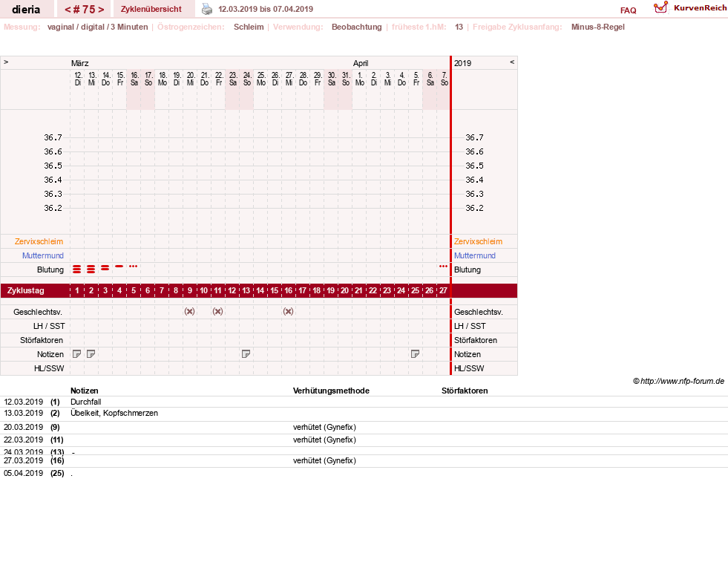Open note icon on cycle day 25
Image resolution: width=728 pixels, height=568 pixels.
coord(415,354)
